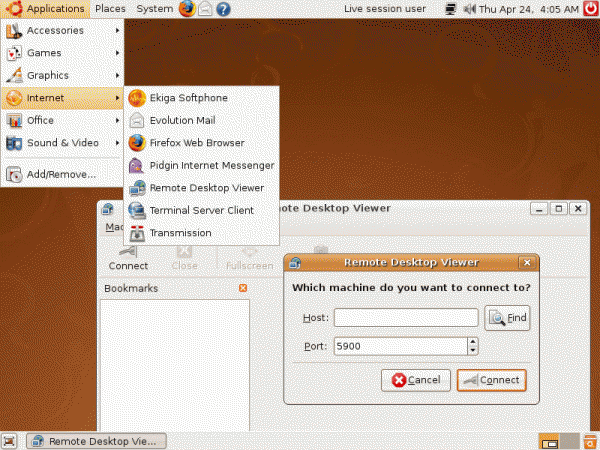The image size is (600, 450).
Task: Click the dialog title bar icon
Action: click(x=295, y=263)
